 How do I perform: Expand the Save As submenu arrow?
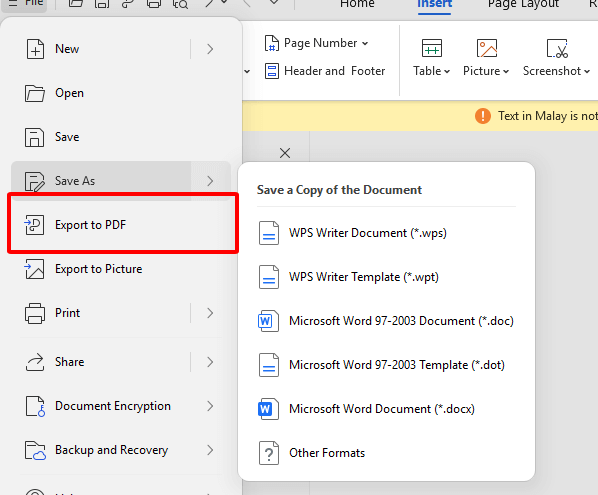(210, 181)
